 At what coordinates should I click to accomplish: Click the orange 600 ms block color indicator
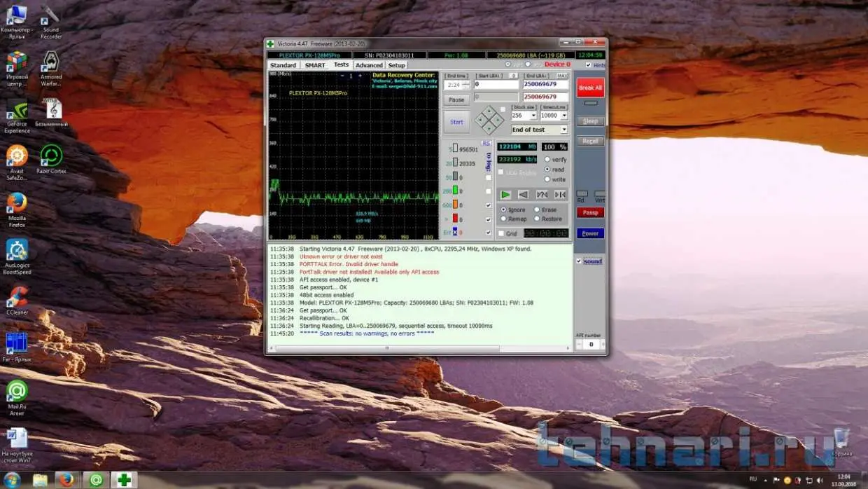pos(455,204)
